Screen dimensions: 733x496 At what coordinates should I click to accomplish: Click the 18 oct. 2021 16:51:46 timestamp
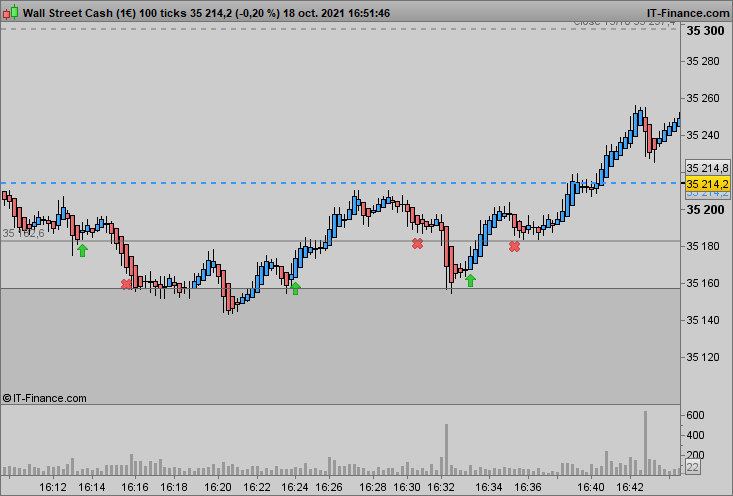pyautogui.click(x=337, y=13)
